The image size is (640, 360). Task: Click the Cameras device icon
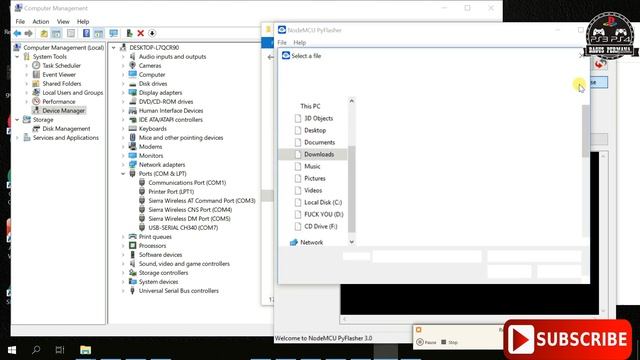pyautogui.click(x=133, y=65)
